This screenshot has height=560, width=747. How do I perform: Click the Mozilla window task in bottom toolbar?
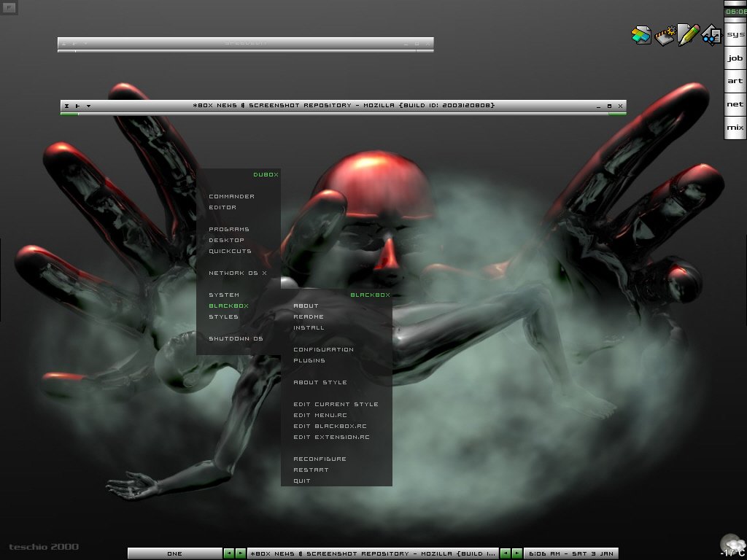pyautogui.click(x=373, y=553)
